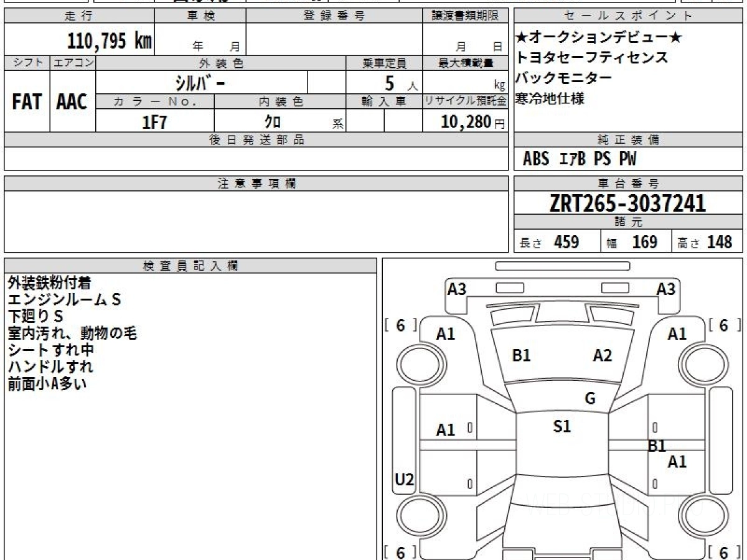Viewport: 747px width, 560px height.
Task: Select the 登録番号 header
Action: pyautogui.click(x=334, y=16)
